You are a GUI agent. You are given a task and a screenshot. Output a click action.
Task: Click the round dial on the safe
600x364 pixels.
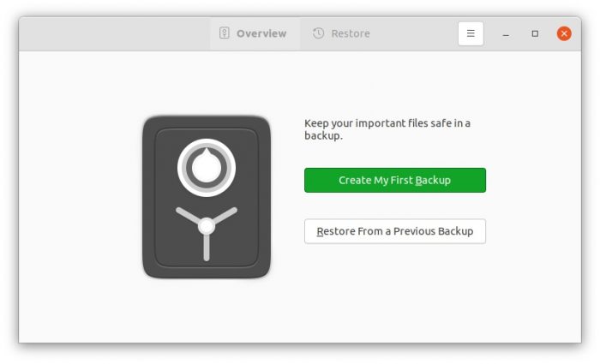(207, 167)
